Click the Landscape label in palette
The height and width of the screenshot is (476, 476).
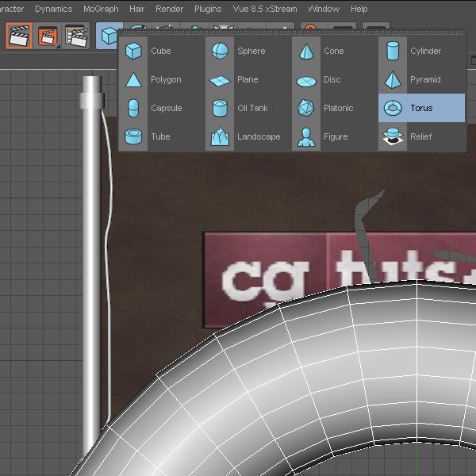pos(259,136)
